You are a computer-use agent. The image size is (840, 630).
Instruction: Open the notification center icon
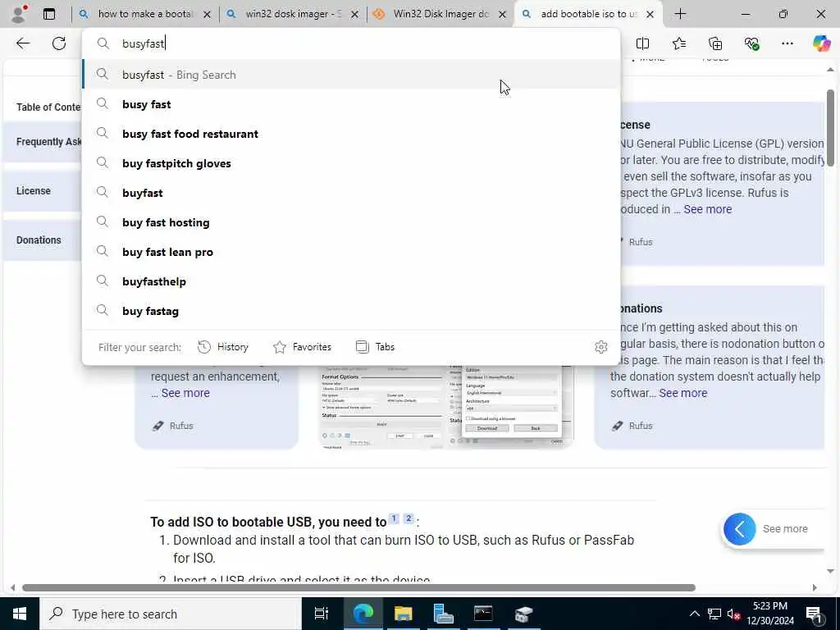point(814,614)
